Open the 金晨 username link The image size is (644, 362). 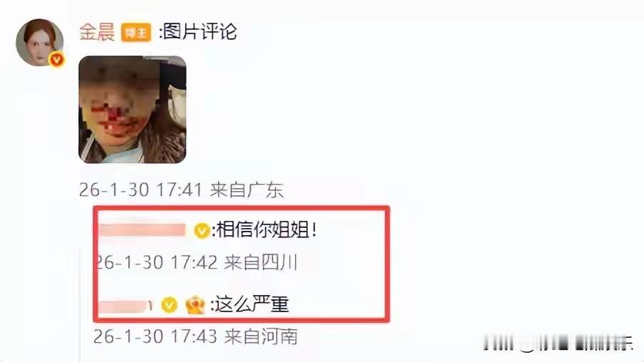pyautogui.click(x=97, y=32)
